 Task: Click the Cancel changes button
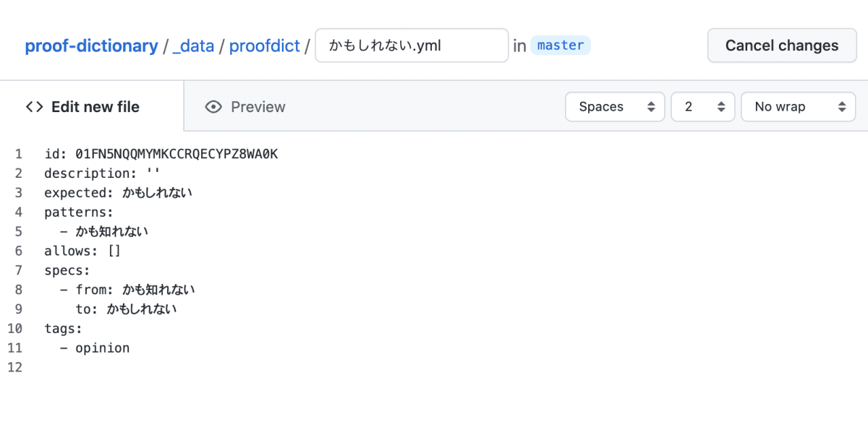coord(782,46)
